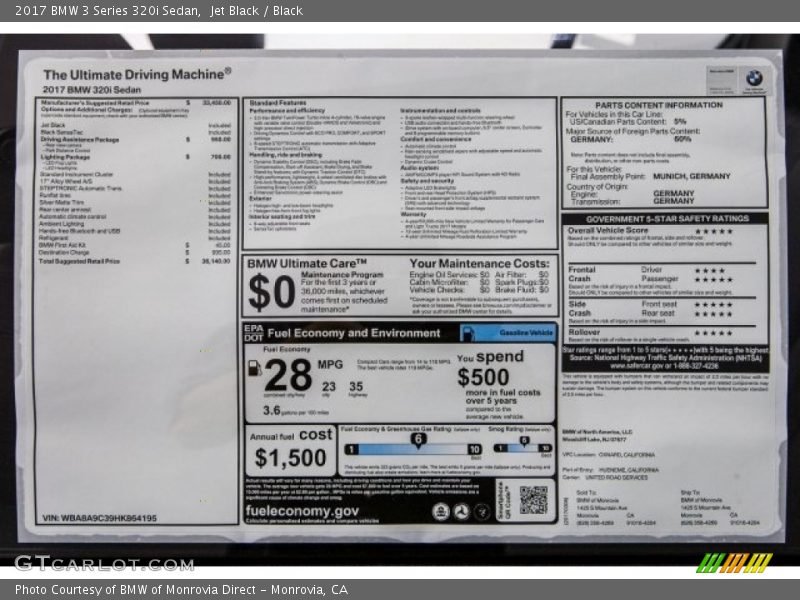Open the fueleconomy.gov link
The width and height of the screenshot is (800, 600).
[302, 511]
